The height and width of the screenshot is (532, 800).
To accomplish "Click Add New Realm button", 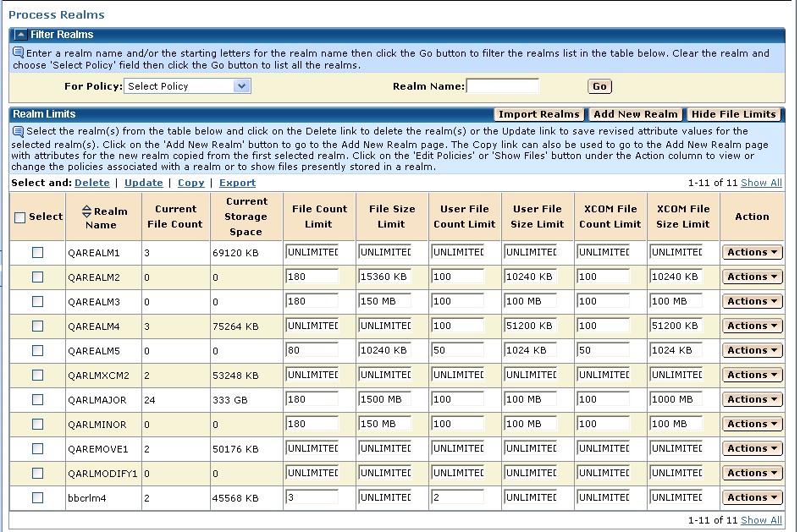I will pyautogui.click(x=636, y=114).
